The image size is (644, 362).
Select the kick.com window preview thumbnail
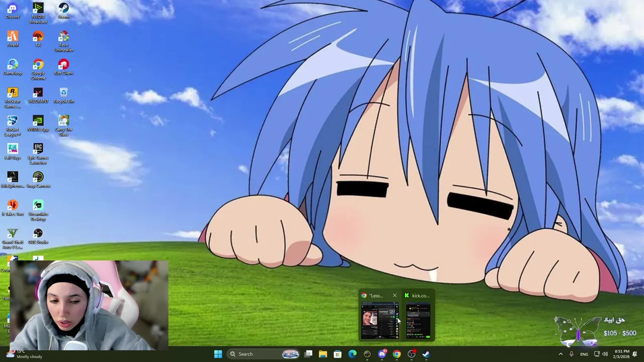click(418, 321)
